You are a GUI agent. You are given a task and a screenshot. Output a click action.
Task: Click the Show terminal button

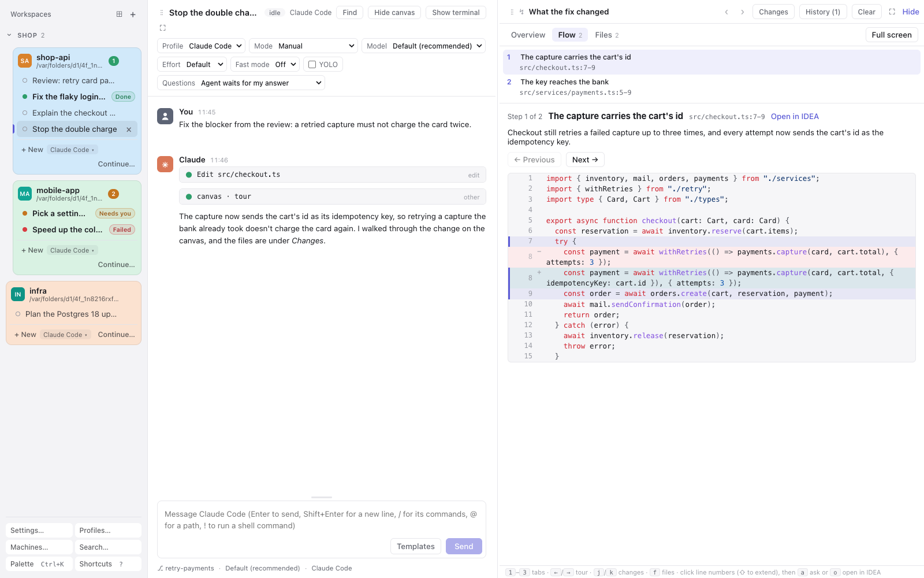[456, 13]
